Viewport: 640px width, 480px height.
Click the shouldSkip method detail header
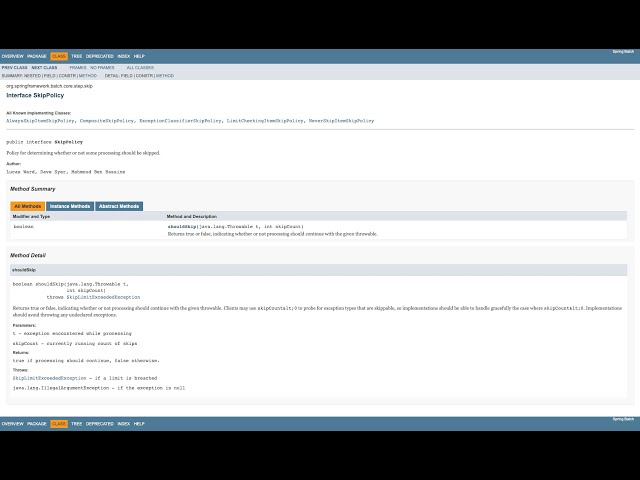(x=318, y=270)
